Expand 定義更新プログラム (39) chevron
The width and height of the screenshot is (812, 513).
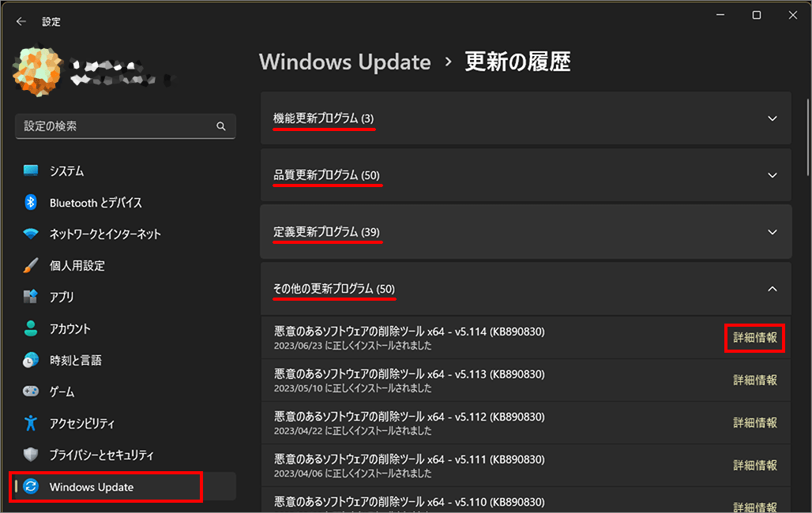click(773, 232)
